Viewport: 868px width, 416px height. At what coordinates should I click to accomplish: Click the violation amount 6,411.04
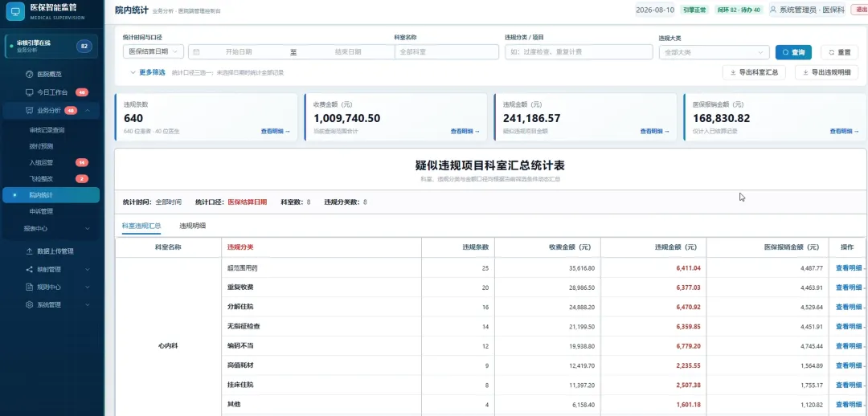click(x=688, y=268)
